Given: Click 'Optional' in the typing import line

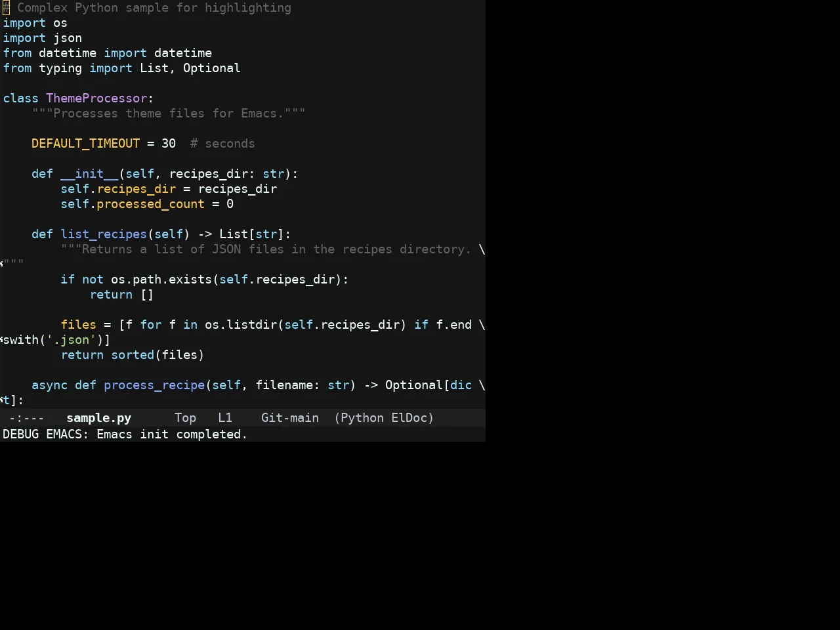Looking at the screenshot, I should point(211,68).
